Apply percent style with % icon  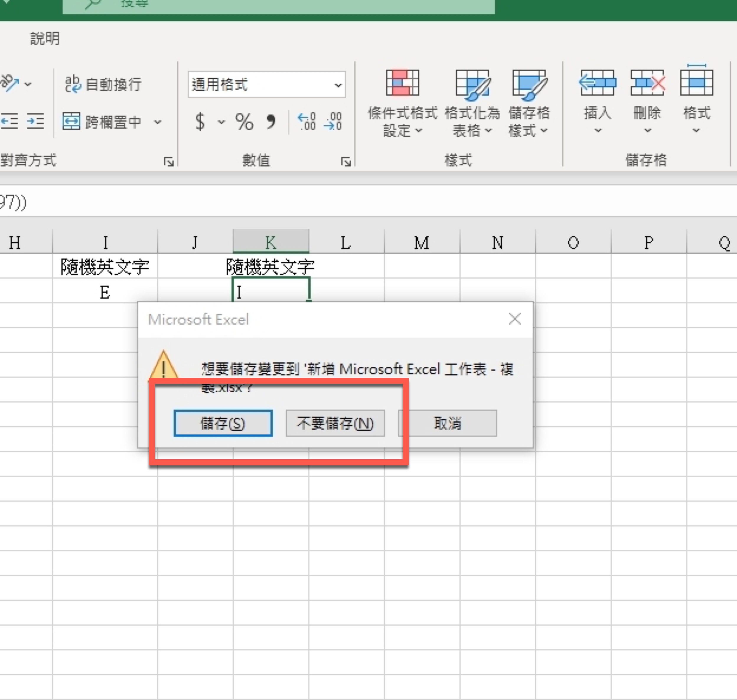coord(244,122)
